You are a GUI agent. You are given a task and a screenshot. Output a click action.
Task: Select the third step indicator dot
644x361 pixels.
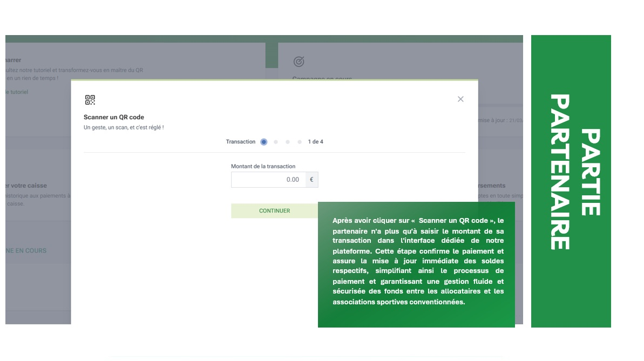pos(288,142)
